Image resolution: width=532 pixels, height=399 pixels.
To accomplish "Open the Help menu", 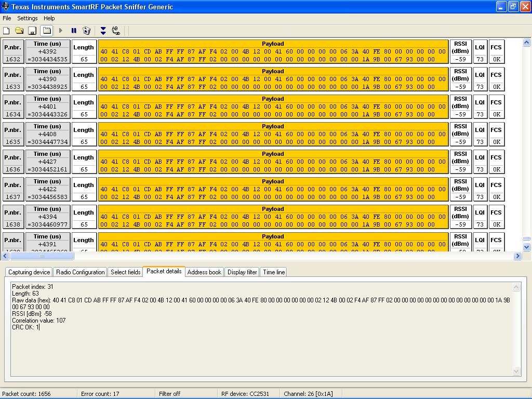I will coord(49,18).
